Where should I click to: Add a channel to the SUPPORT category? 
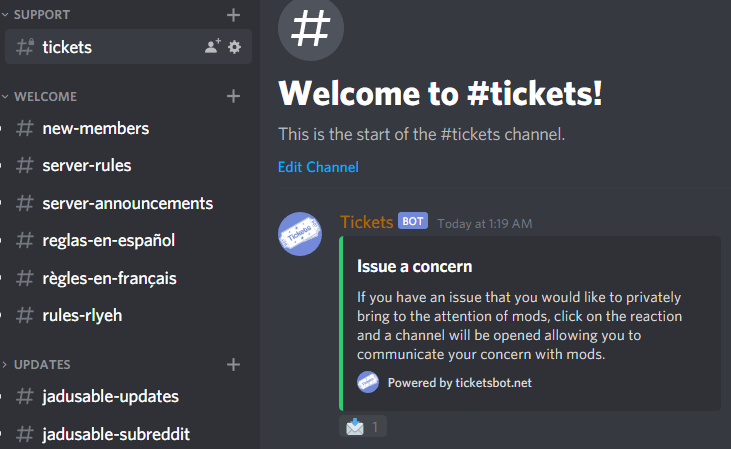(x=234, y=15)
